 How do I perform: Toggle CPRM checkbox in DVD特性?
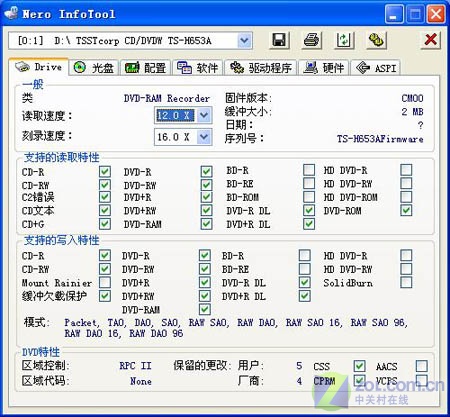(x=359, y=380)
